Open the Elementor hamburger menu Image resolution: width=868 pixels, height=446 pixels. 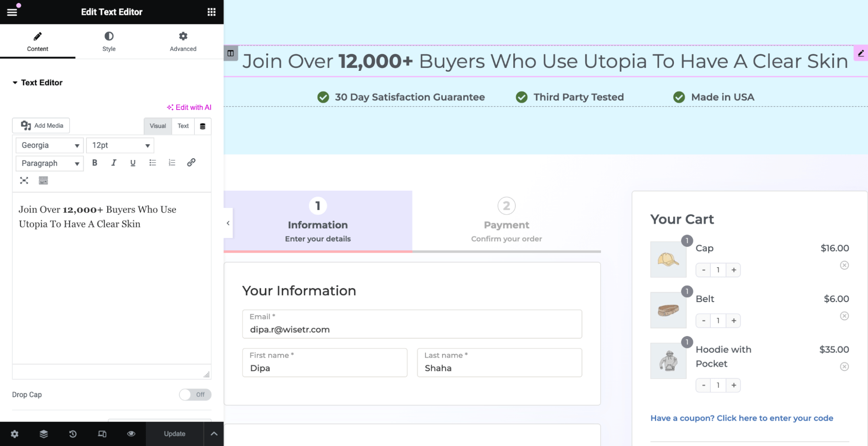pos(12,12)
